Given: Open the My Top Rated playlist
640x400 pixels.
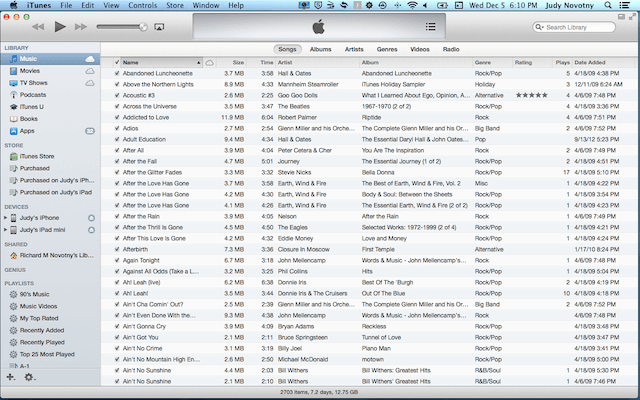Looking at the screenshot, I should click(50, 318).
